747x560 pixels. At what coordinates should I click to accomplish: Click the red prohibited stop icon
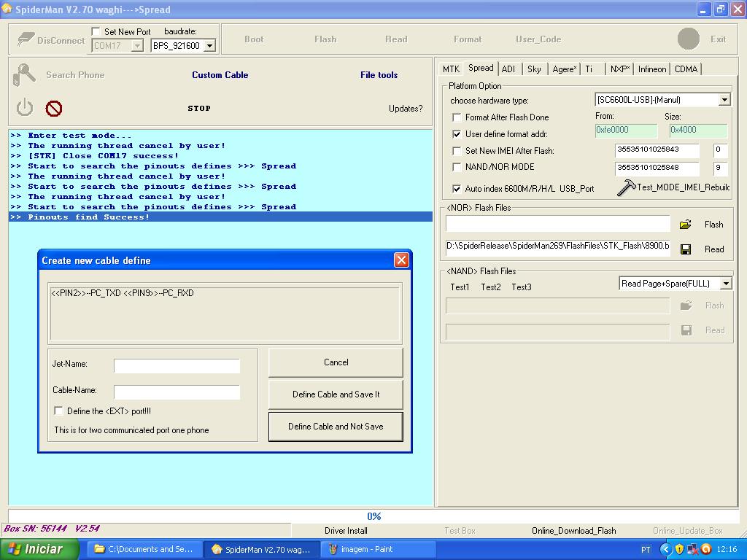pyautogui.click(x=53, y=109)
